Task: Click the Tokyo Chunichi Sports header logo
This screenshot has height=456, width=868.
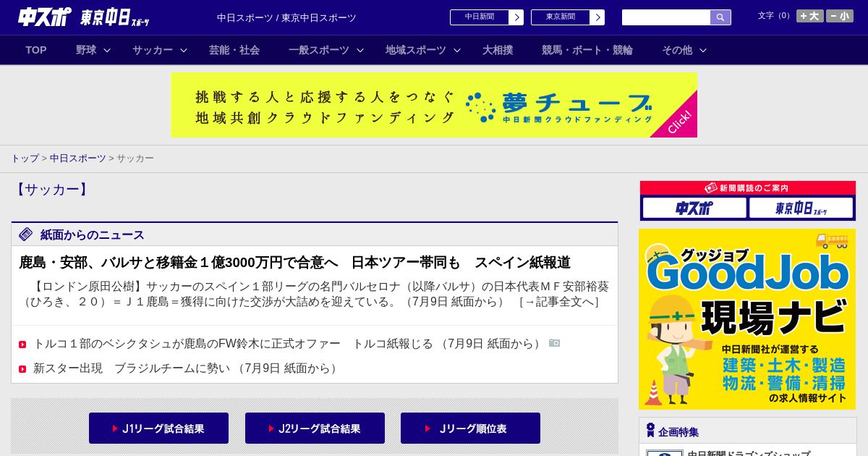Action: click(115, 17)
